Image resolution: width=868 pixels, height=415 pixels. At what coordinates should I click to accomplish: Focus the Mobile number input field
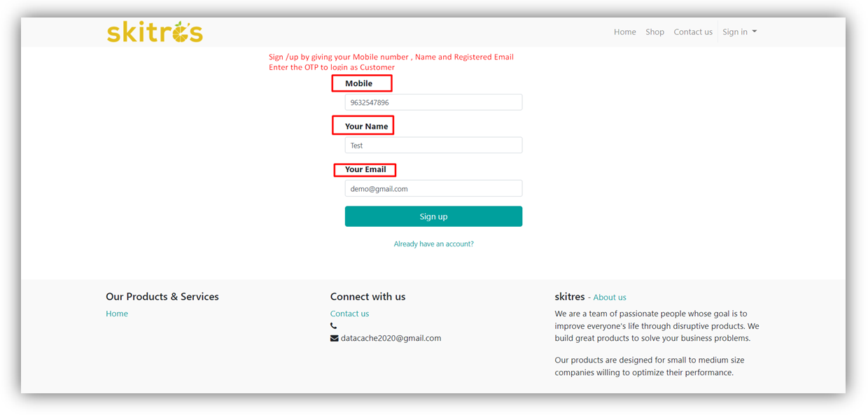pos(433,102)
